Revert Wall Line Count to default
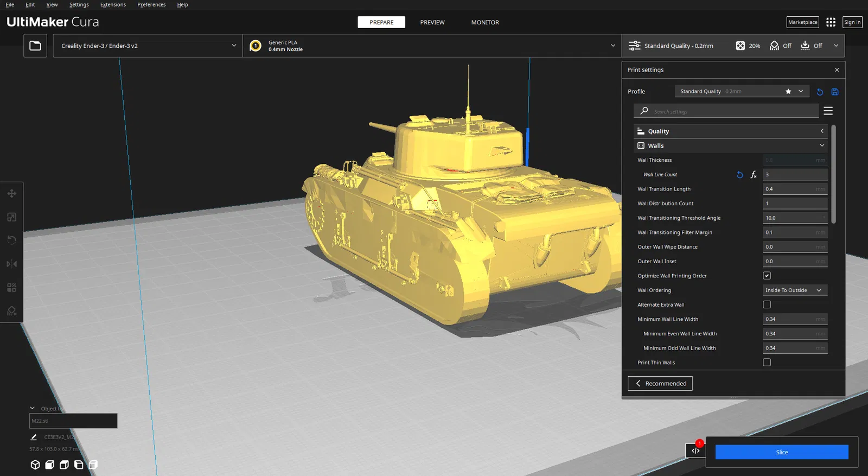 coord(740,175)
